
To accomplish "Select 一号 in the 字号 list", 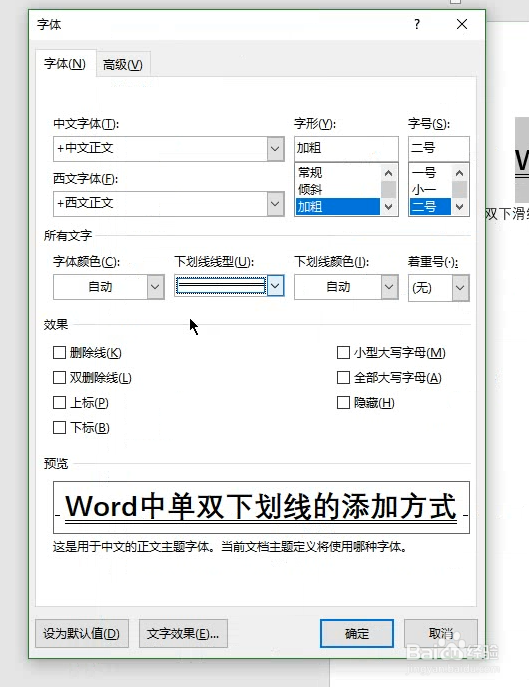I will (x=430, y=172).
